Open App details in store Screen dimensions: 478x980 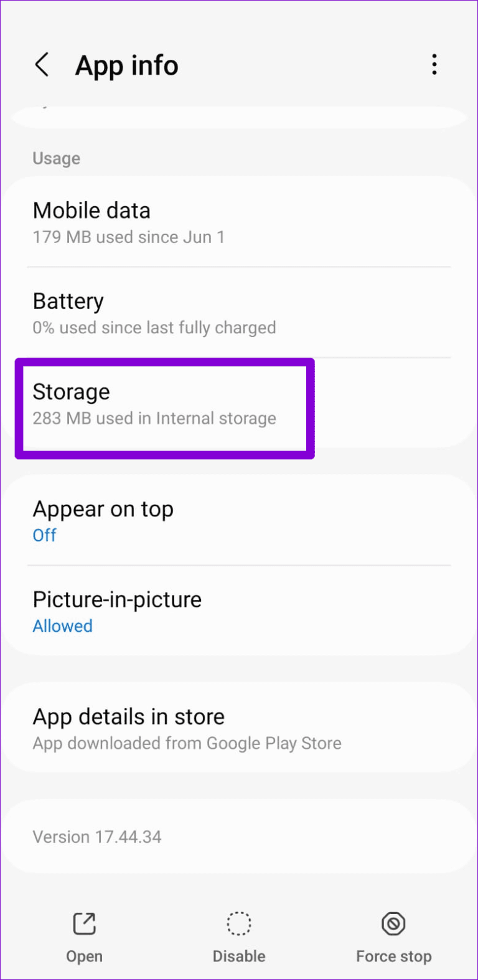(239, 728)
